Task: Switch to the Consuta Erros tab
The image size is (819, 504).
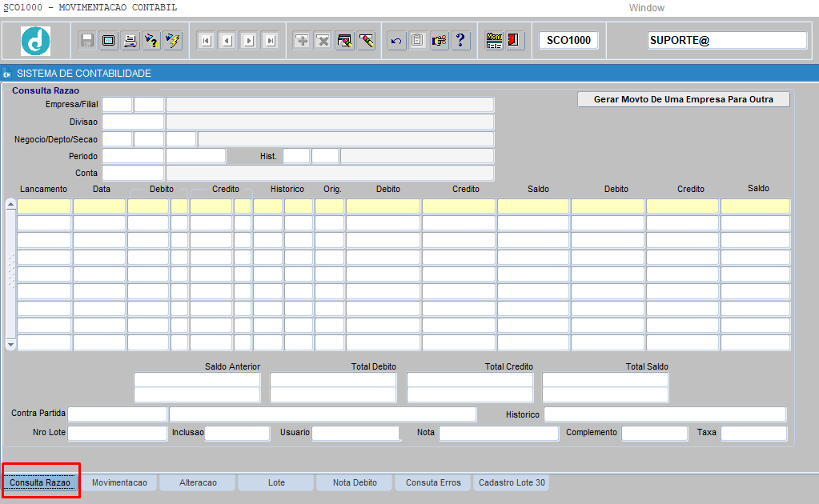Action: point(433,482)
